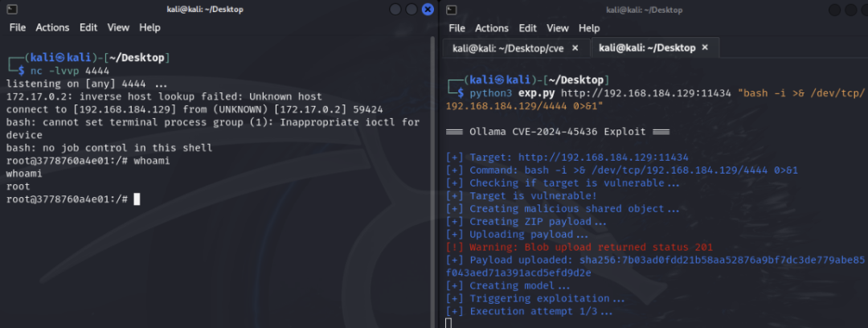Open Edit menu in right terminal
This screenshot has height=328, width=868.
click(x=527, y=27)
